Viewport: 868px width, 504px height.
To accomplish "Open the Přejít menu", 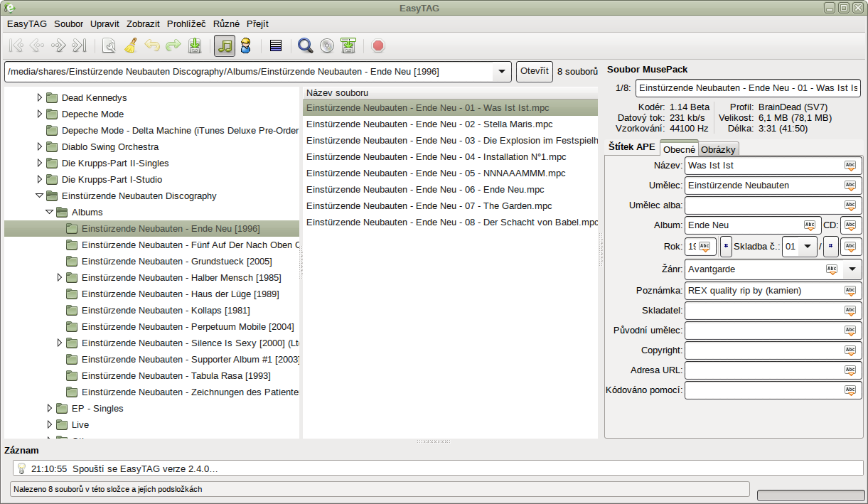I will coord(257,23).
